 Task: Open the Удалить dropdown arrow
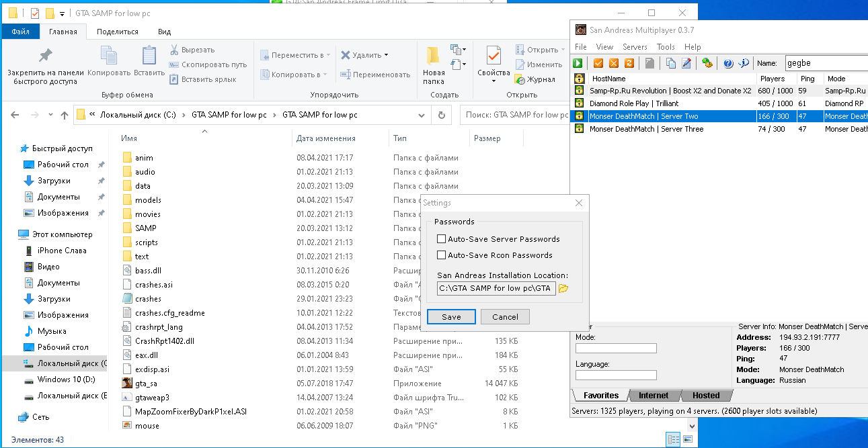(386, 55)
